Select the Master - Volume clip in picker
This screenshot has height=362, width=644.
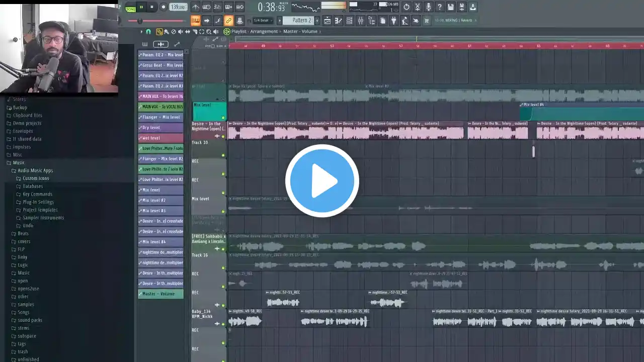coord(161,294)
